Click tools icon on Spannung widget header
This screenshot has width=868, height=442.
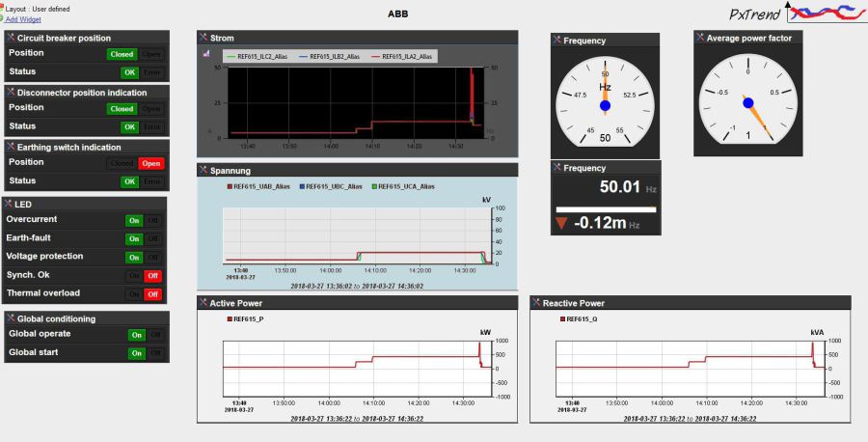pyautogui.click(x=203, y=170)
